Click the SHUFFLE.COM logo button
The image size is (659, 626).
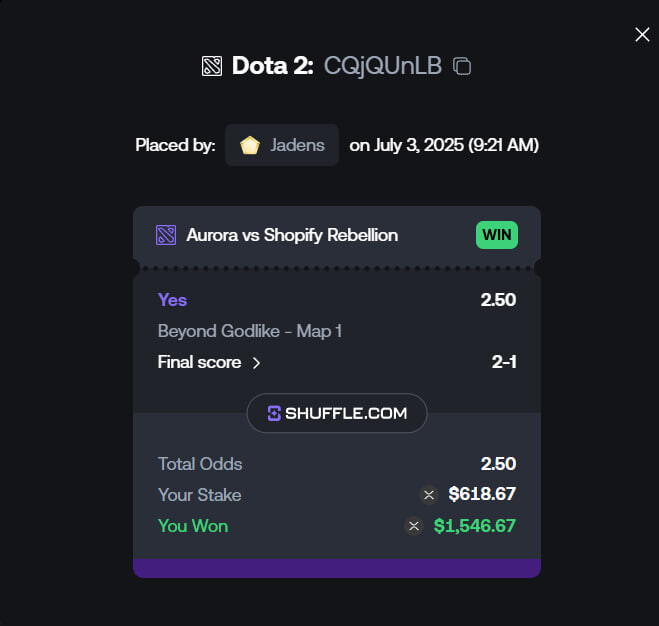[x=337, y=413]
